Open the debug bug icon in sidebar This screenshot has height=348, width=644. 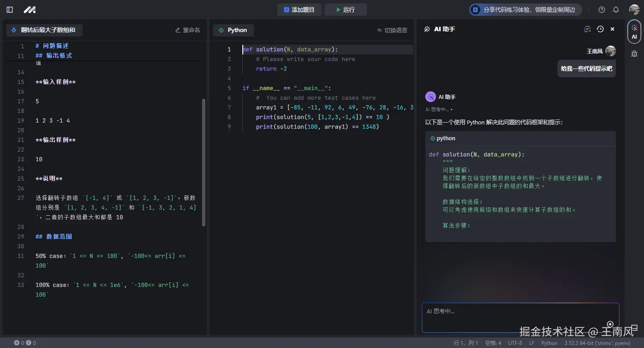[x=634, y=54]
